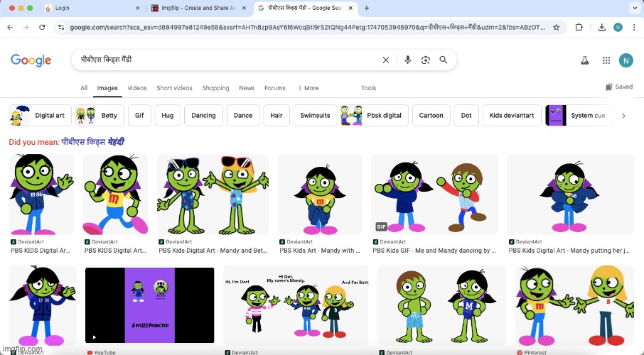Select the Videos results tab
The image size is (644, 355).
click(137, 88)
